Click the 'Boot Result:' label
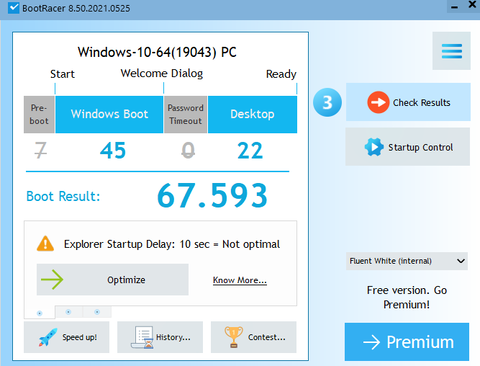This screenshot has width=480, height=366. (x=63, y=196)
